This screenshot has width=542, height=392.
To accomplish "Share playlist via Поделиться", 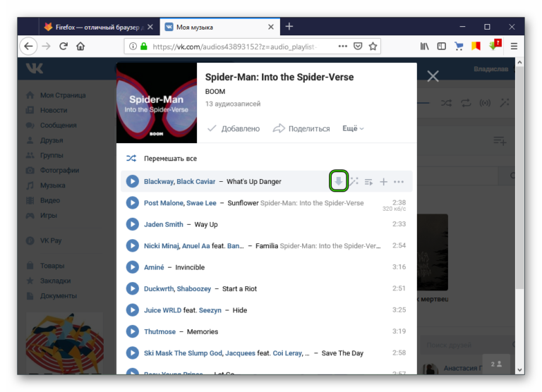I will tap(301, 128).
